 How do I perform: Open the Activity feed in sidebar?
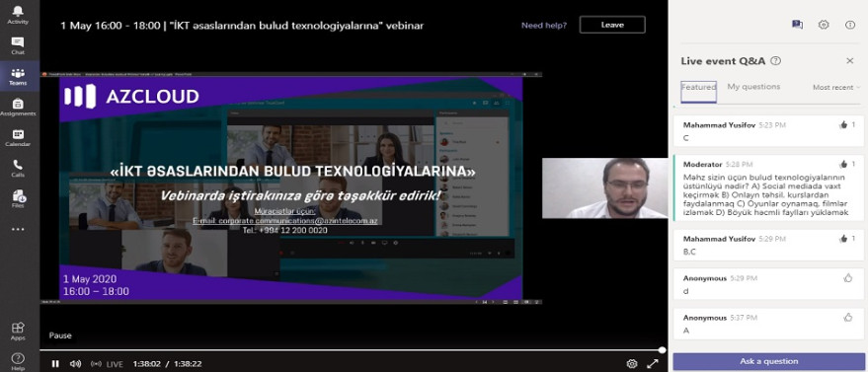[18, 15]
